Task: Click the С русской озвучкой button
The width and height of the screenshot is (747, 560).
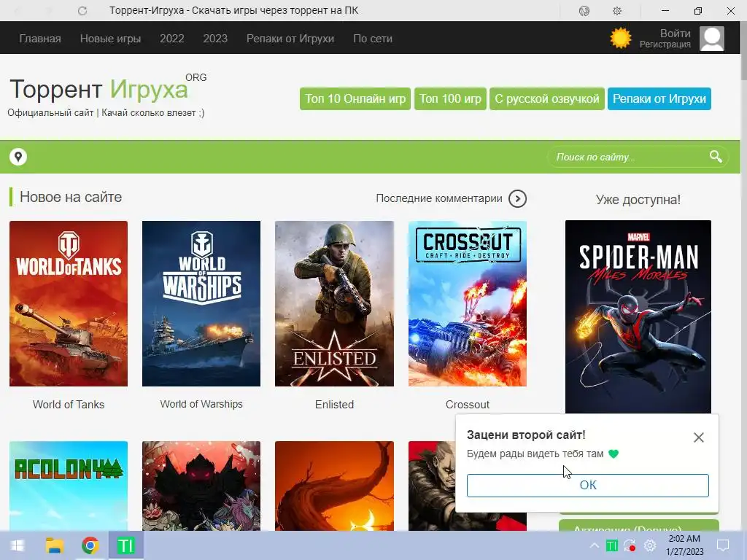Action: tap(547, 98)
